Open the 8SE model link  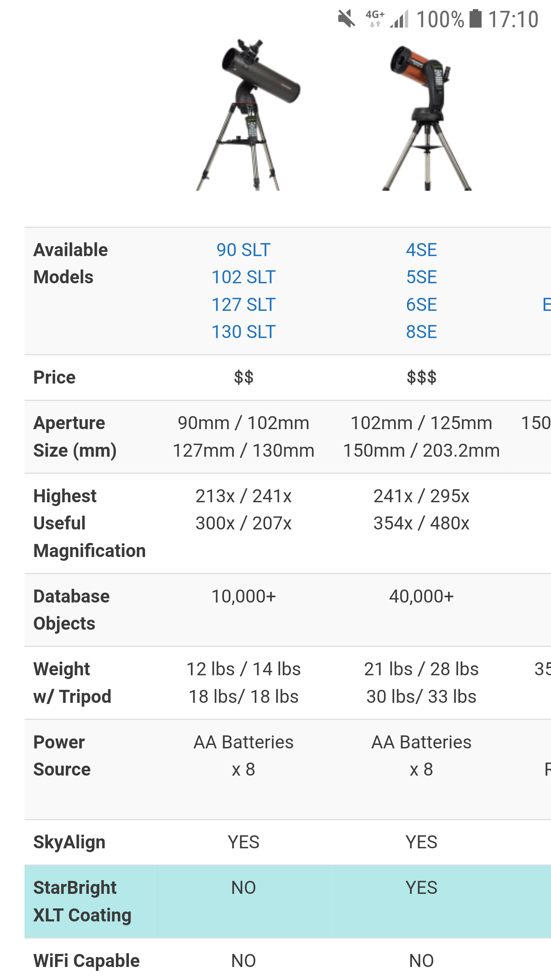coord(421,332)
